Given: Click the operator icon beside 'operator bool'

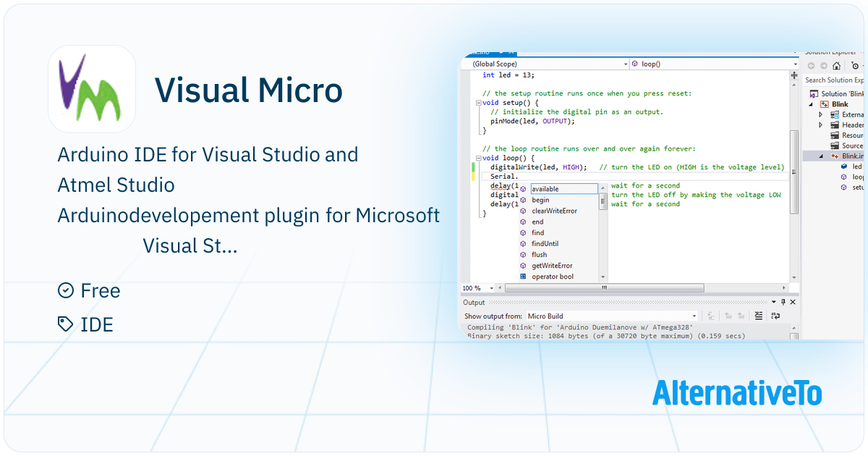Looking at the screenshot, I should [x=524, y=276].
